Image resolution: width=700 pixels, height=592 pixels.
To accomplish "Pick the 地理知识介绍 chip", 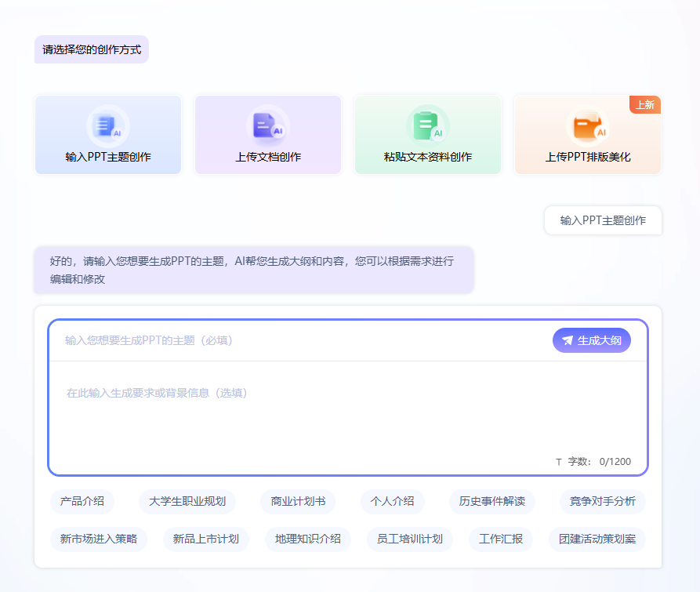I will [307, 539].
